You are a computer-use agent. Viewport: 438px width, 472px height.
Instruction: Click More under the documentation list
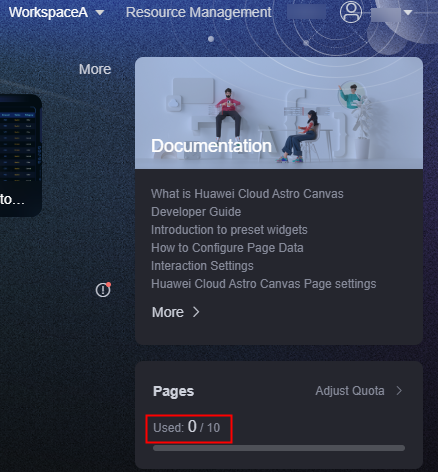168,312
